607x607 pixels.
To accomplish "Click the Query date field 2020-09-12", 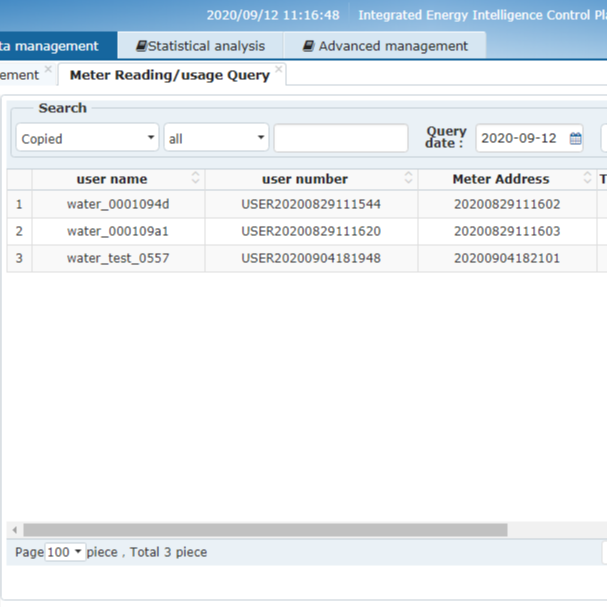I will [520, 139].
